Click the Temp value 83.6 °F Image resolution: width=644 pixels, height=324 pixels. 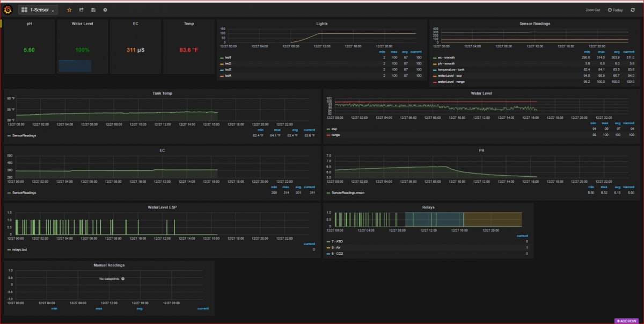coord(188,49)
